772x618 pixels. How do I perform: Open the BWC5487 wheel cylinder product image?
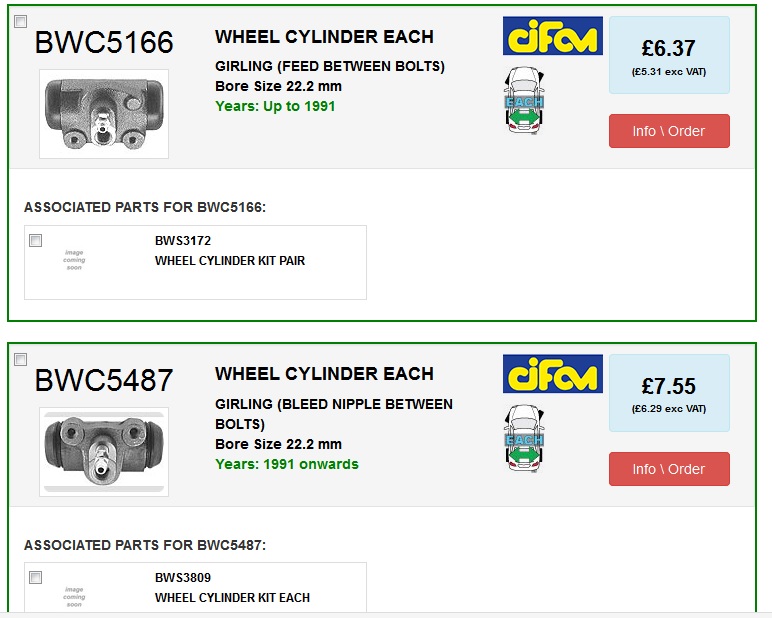[x=104, y=452]
